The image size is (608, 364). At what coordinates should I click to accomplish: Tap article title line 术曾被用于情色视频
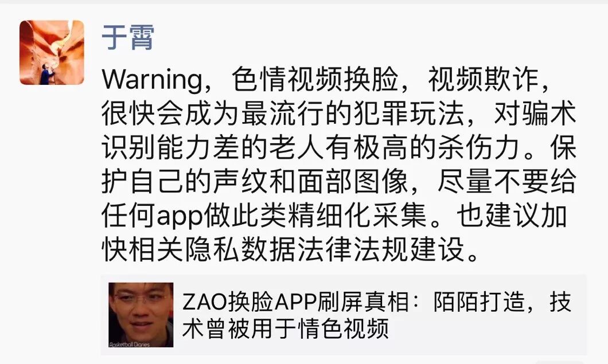(286, 329)
